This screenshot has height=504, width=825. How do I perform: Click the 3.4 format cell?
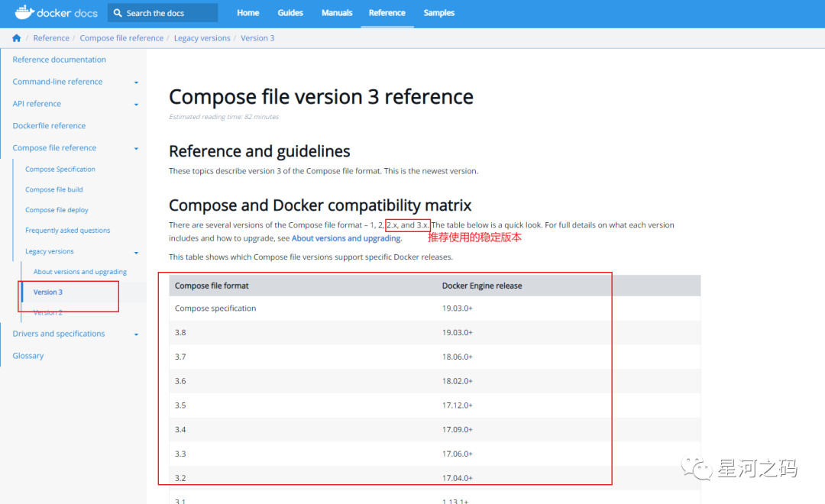coord(180,429)
